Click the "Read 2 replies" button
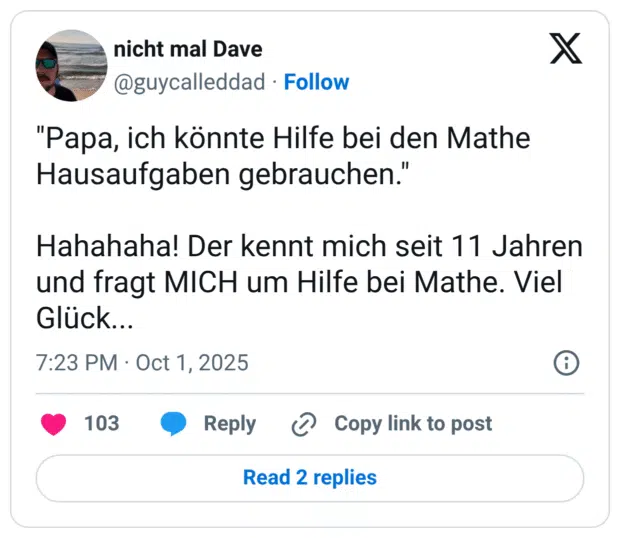Image resolution: width=620 pixels, height=538 pixels. [x=310, y=478]
